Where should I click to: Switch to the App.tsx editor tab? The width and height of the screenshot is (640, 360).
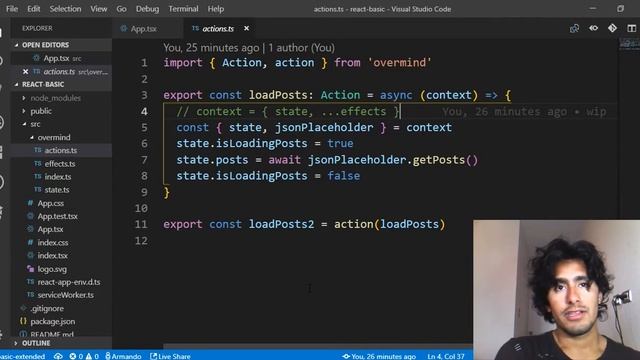(144, 29)
